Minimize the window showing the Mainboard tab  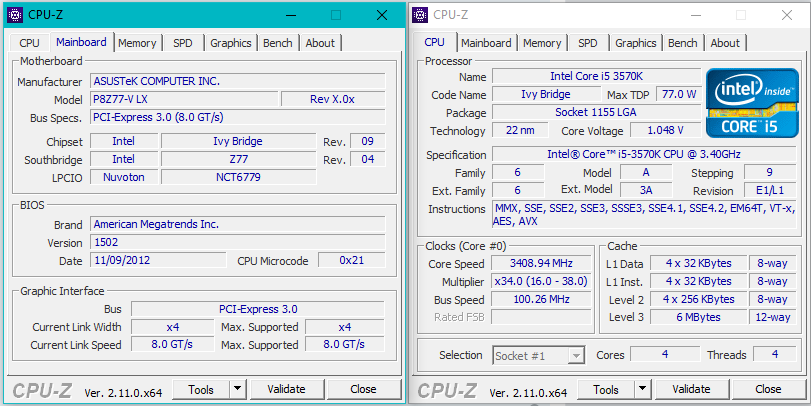tap(289, 15)
